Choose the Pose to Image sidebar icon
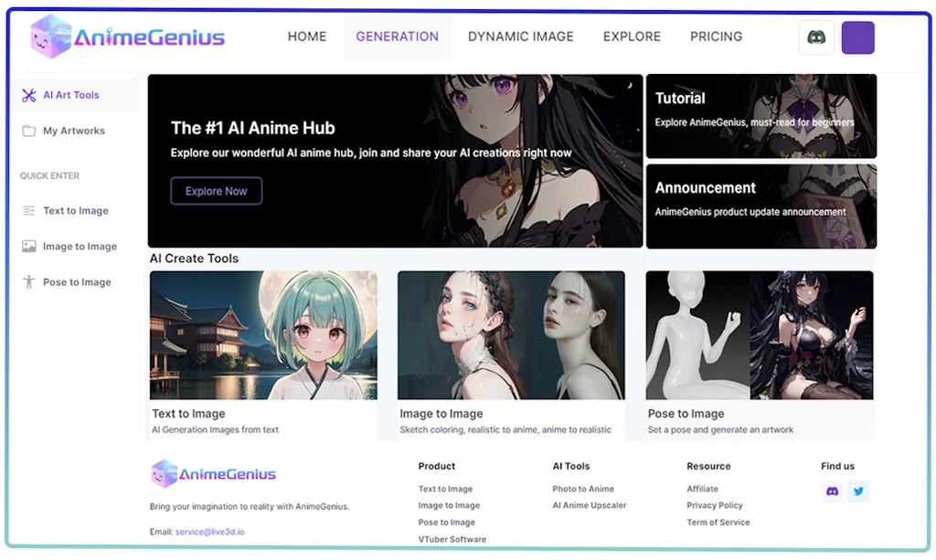936x560 pixels. click(x=27, y=281)
